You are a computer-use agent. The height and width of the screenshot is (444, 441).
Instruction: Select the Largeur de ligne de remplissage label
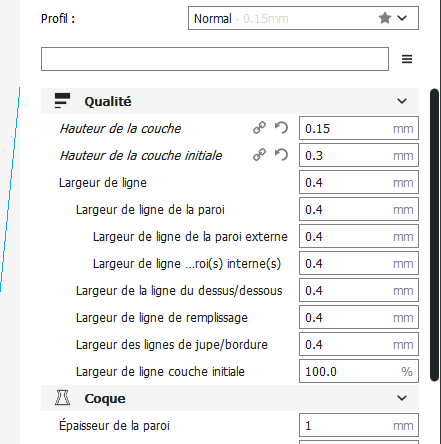coord(162,318)
